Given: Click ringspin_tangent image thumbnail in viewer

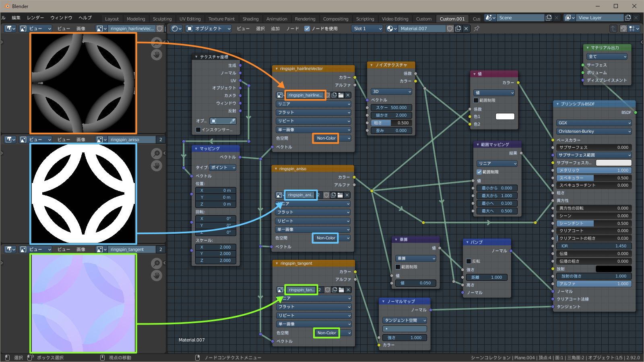Looking at the screenshot, I should [83, 304].
